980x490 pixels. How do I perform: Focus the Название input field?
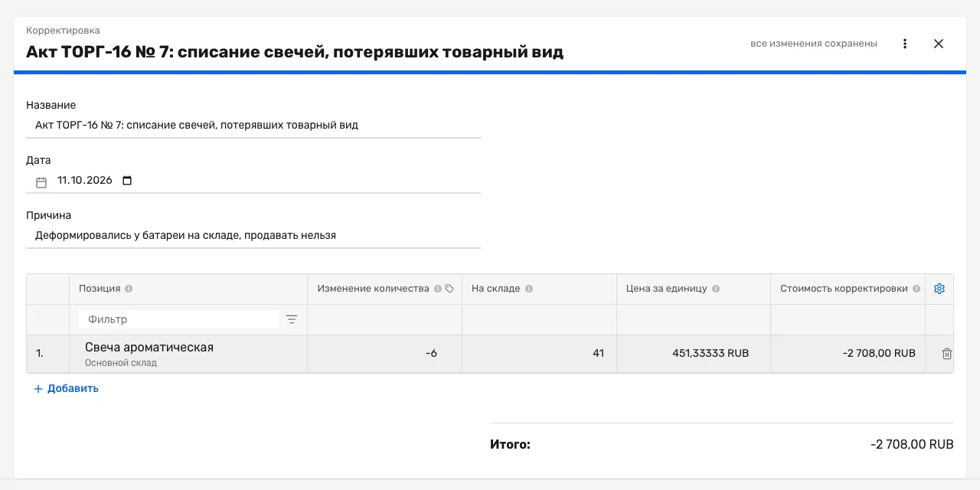(253, 125)
